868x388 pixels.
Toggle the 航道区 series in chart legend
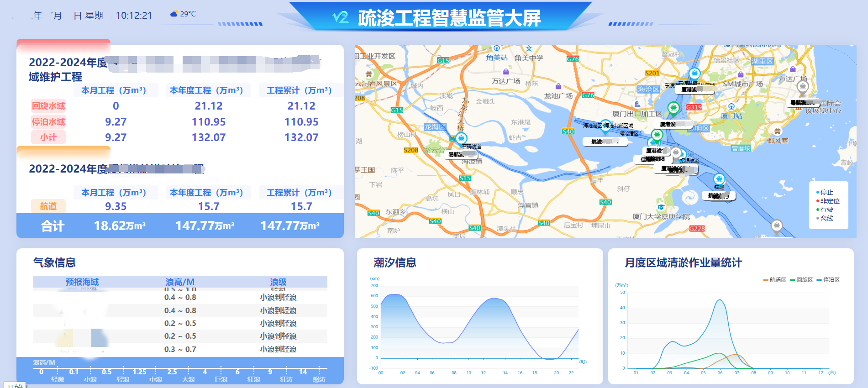pyautogui.click(x=774, y=280)
